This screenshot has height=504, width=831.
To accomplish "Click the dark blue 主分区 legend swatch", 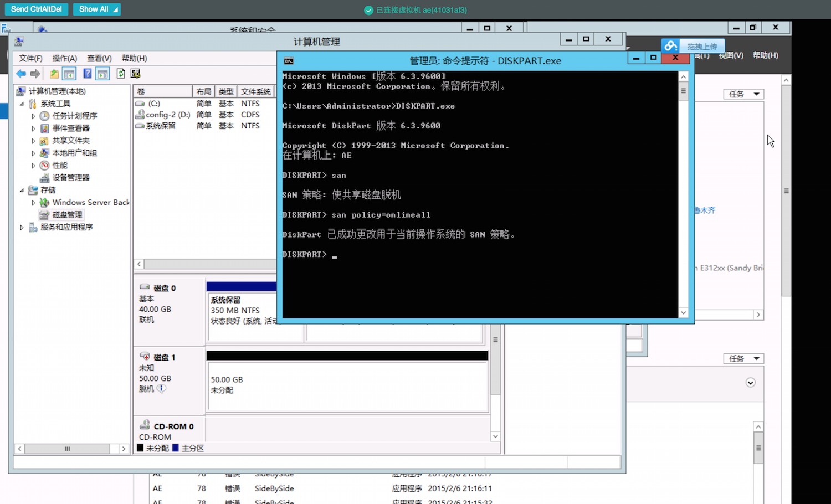I will 176,448.
